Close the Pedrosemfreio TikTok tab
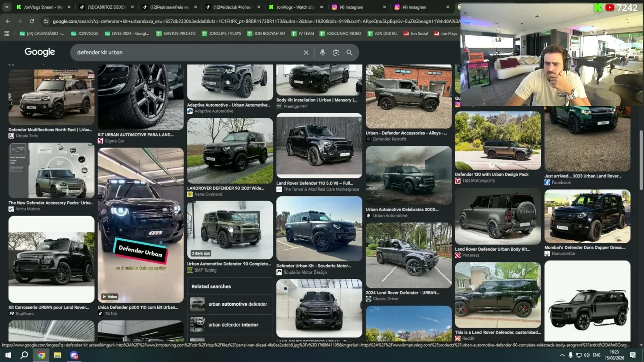Viewport: 644px width, 362px height. pos(195,7)
